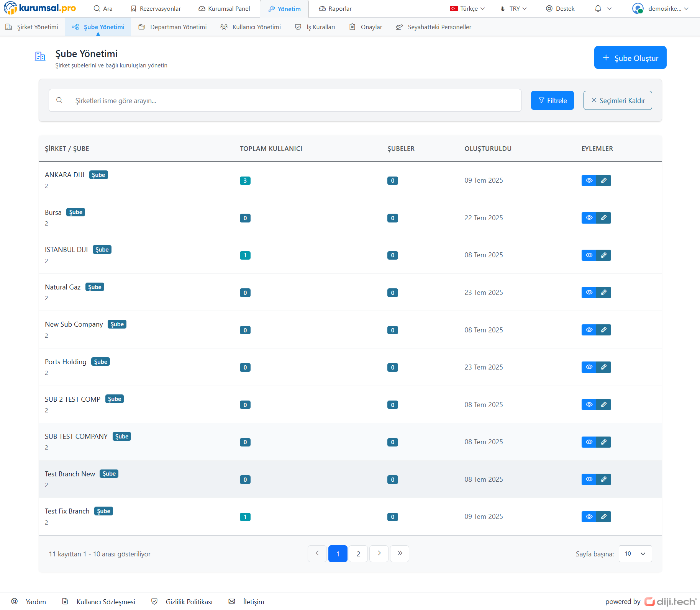This screenshot has height=610, width=700.
Task: Switch to Kullanıcı Yönetimi tab
Action: [x=251, y=27]
